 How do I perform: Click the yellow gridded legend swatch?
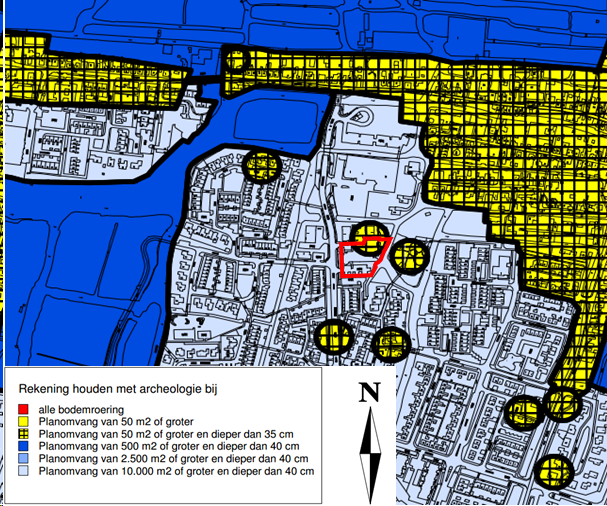(23, 434)
